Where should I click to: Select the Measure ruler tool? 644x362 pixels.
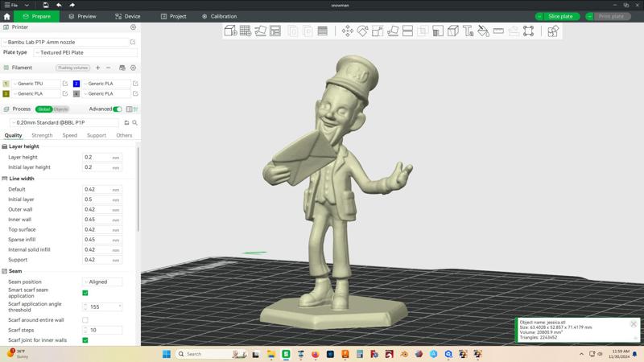[498, 31]
